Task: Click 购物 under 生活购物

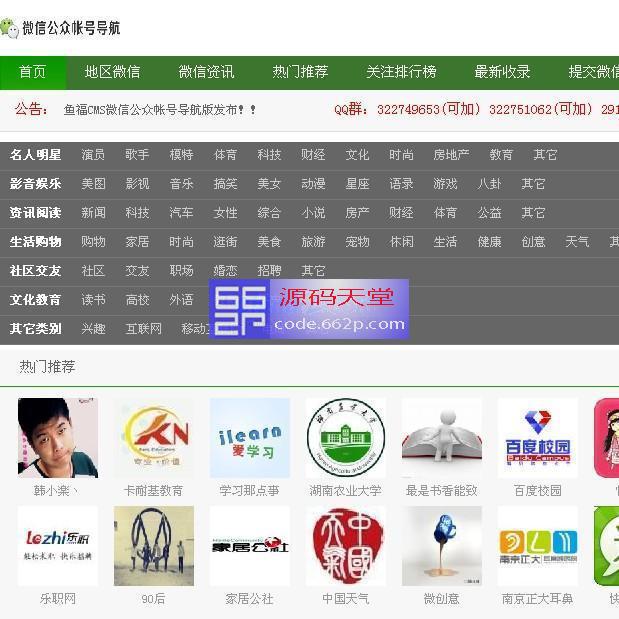Action: pos(93,242)
